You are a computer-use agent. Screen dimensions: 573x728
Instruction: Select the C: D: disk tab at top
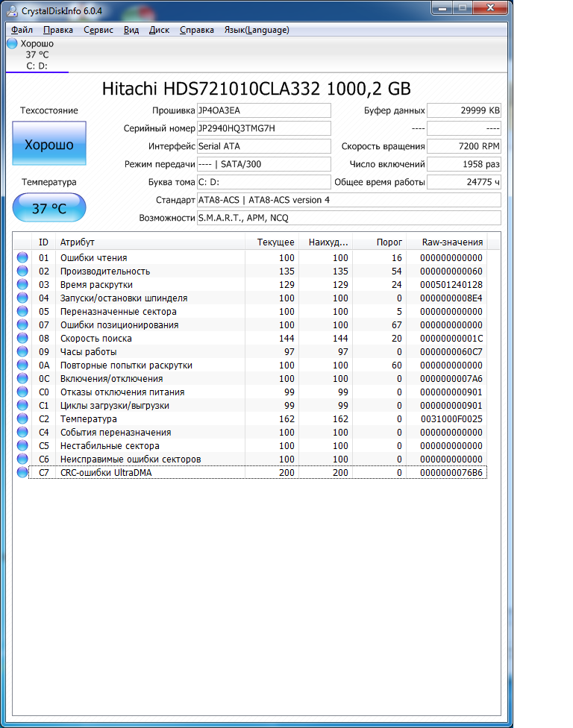tap(37, 54)
